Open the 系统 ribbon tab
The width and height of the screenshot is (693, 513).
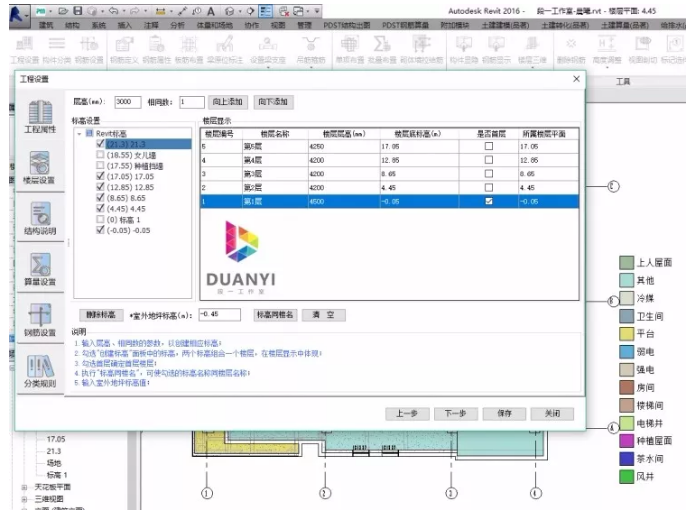(99, 25)
